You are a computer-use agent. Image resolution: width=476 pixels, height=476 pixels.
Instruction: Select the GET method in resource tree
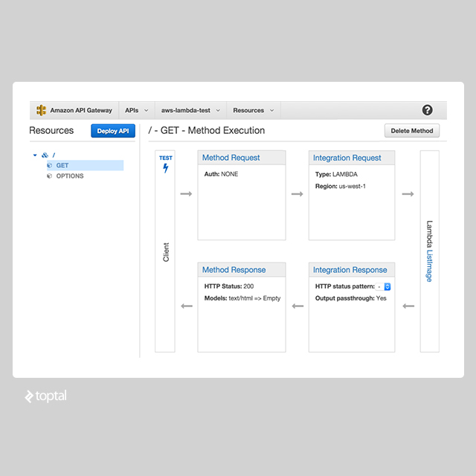[62, 165]
